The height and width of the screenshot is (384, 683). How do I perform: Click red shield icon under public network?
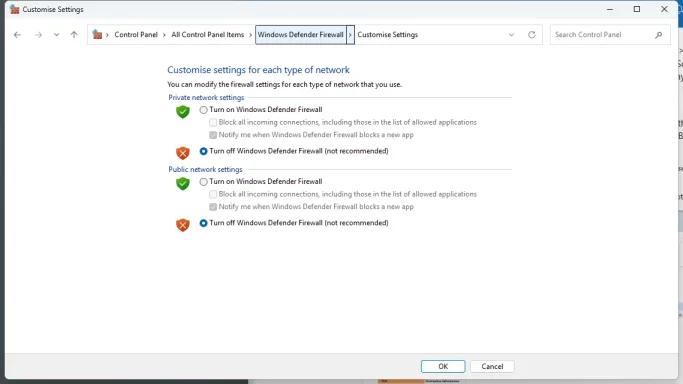click(x=183, y=225)
